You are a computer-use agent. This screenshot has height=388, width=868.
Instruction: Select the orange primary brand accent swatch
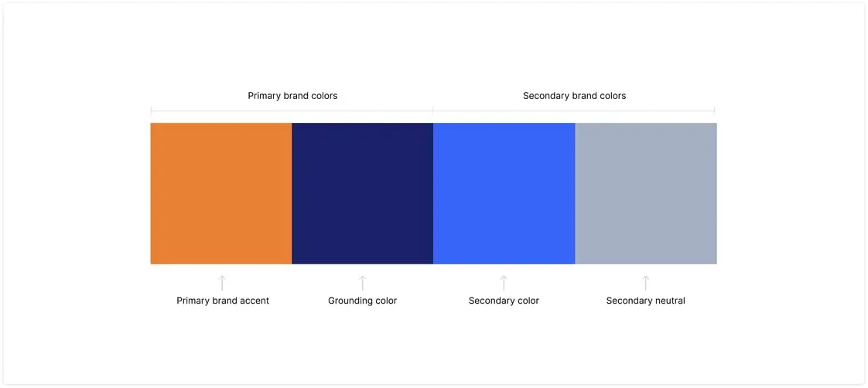click(x=221, y=193)
